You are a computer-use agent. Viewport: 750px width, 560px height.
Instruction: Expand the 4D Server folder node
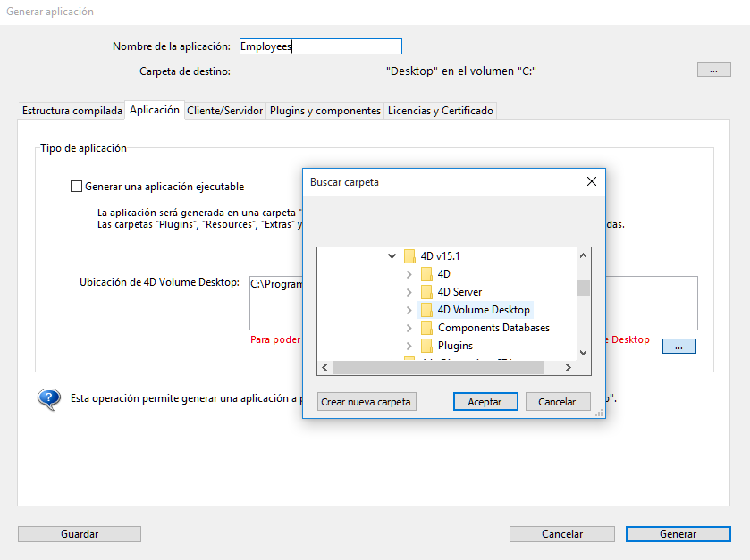(x=409, y=292)
